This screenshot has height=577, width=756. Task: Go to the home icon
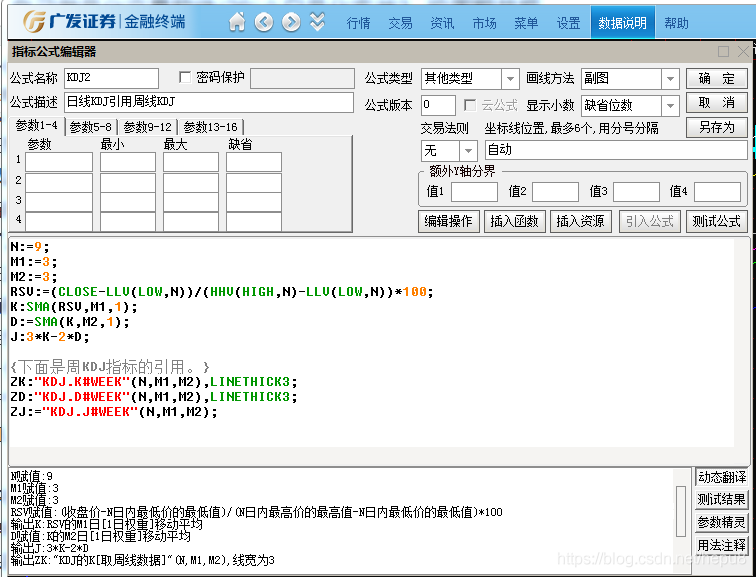[237, 22]
